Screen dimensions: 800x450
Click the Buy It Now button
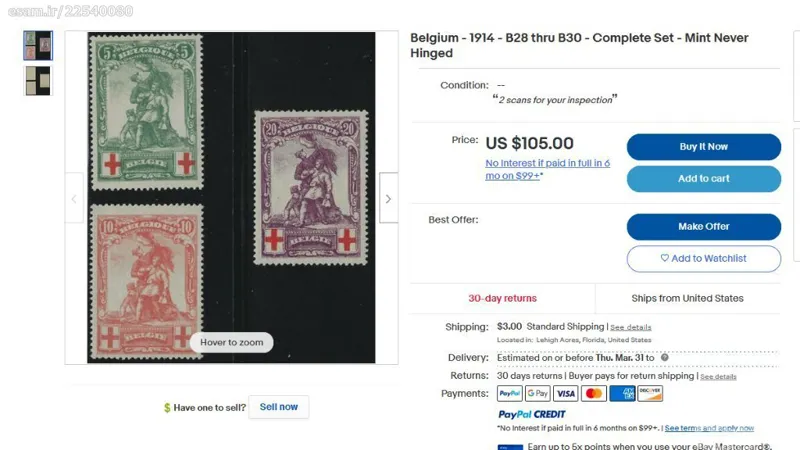point(704,147)
